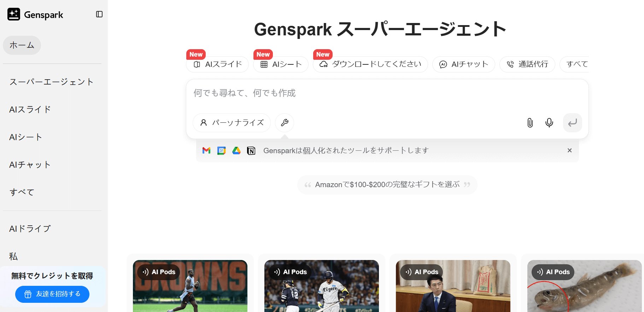This screenshot has width=644, height=312.
Task: Go to ホーム in the sidebar
Action: [x=22, y=45]
